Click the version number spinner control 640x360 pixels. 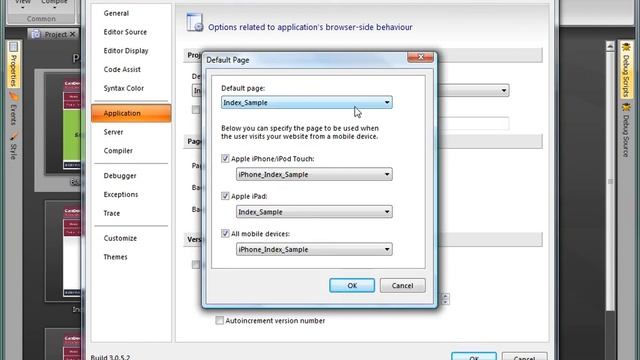pyautogui.click(x=445, y=299)
